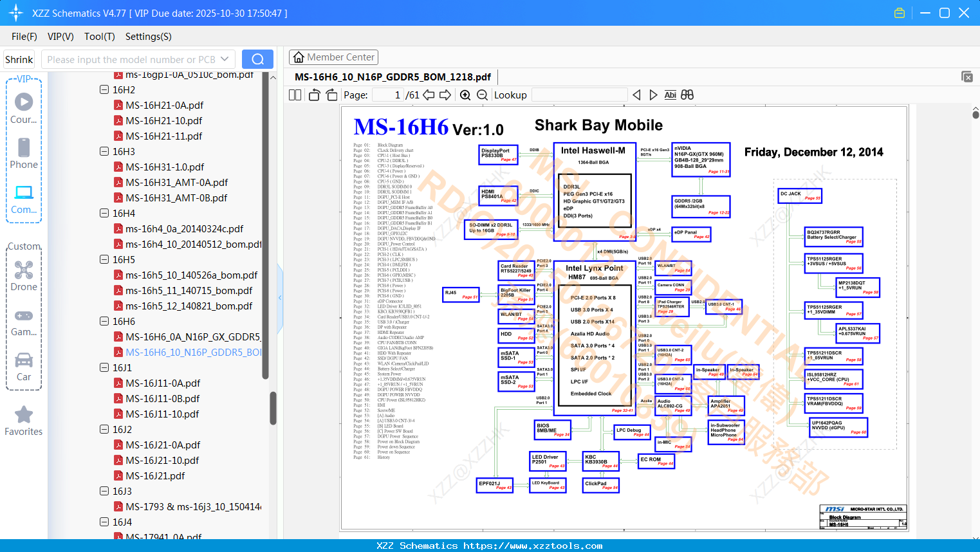This screenshot has width=980, height=552.
Task: Zoom in on the schematic
Action: pos(465,95)
